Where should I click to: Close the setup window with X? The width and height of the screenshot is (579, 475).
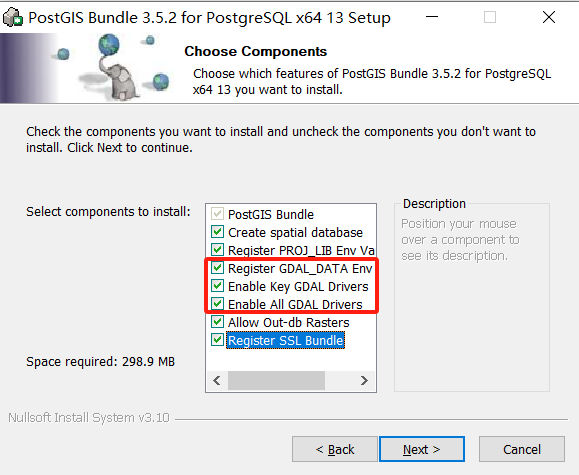pyautogui.click(x=549, y=17)
